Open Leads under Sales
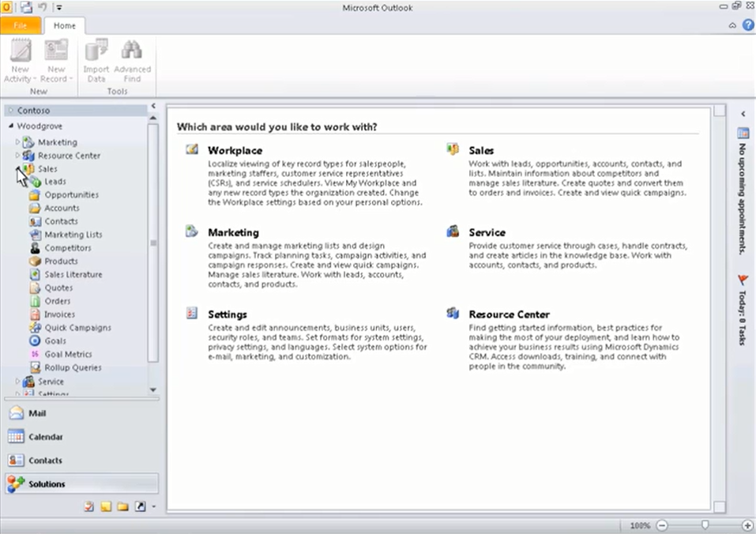This screenshot has width=756, height=534. coord(55,182)
